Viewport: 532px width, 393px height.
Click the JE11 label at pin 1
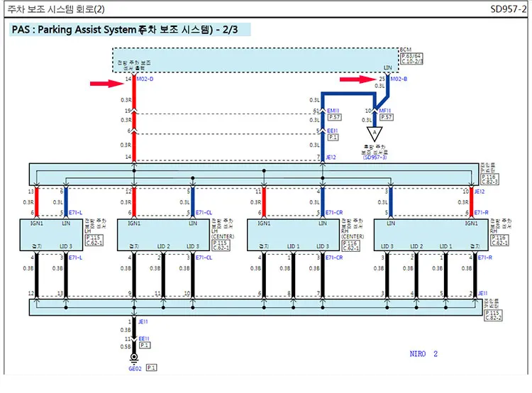(143, 321)
